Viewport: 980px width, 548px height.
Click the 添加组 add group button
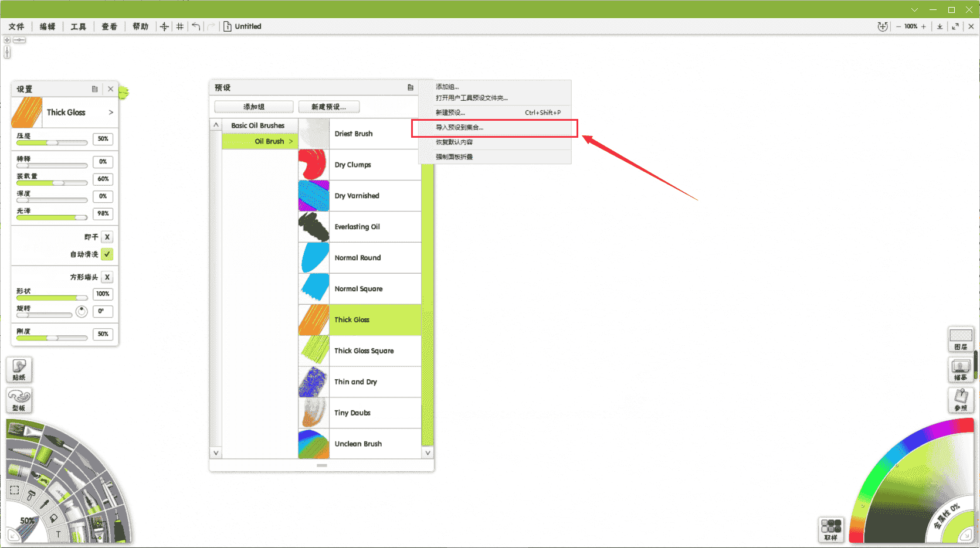(x=254, y=107)
